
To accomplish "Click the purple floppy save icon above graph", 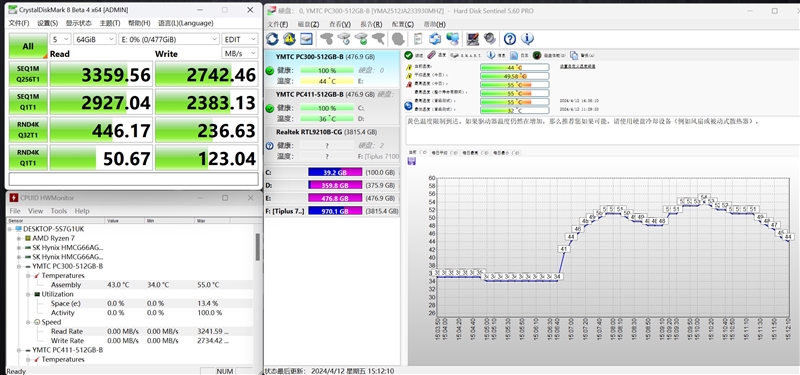I will tap(412, 161).
